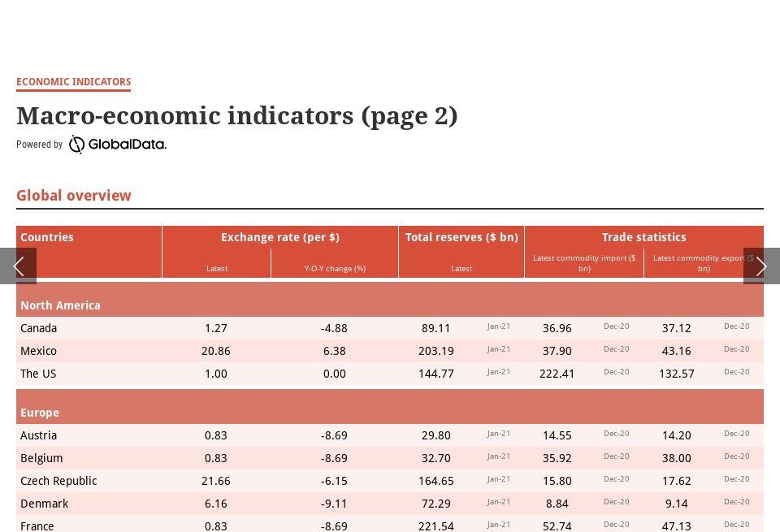
Task: Click the right chevron beside Trade statistics
Action: [x=760, y=266]
